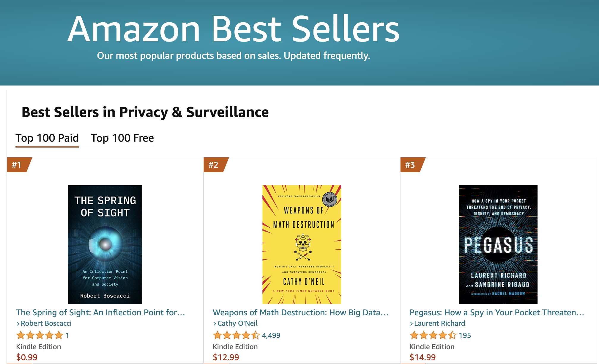Select the Top 100 Paid tab
Viewport: 599px width, 364px height.
tap(47, 138)
